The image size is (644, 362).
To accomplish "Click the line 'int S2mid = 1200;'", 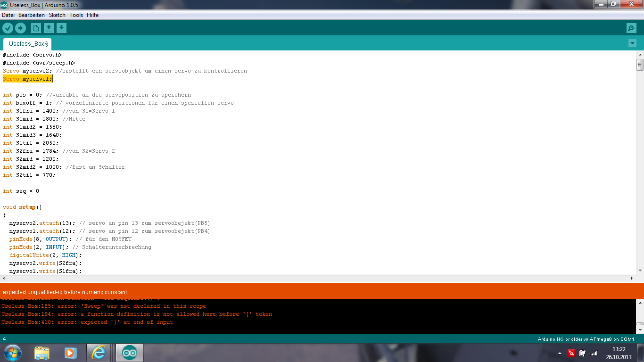I will (x=31, y=159).
